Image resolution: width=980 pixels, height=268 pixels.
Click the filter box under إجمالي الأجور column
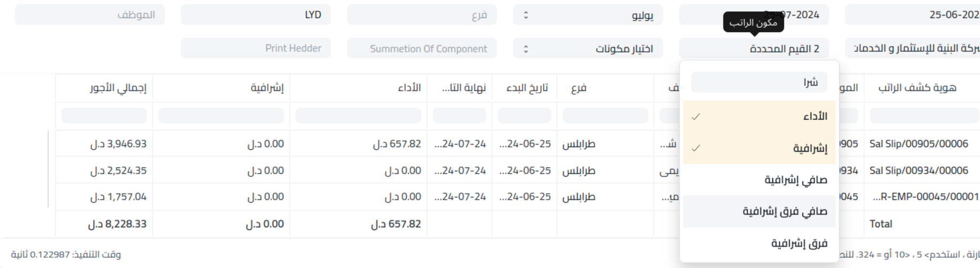click(104, 116)
